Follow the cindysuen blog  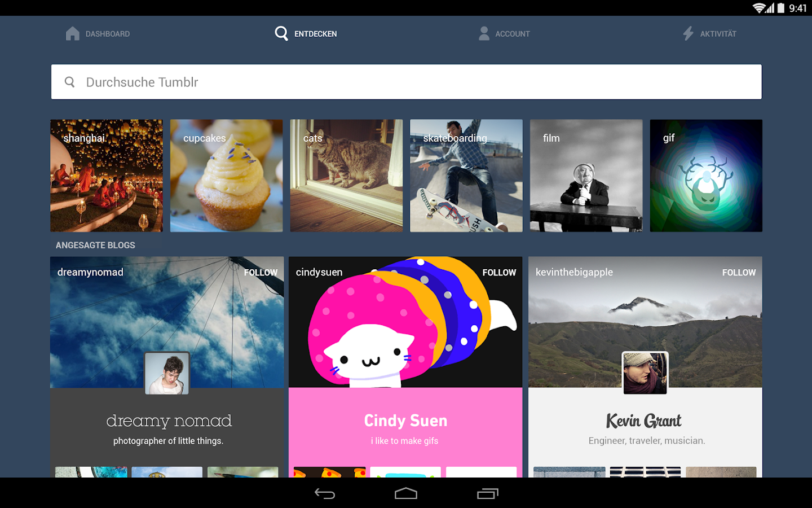(x=499, y=272)
